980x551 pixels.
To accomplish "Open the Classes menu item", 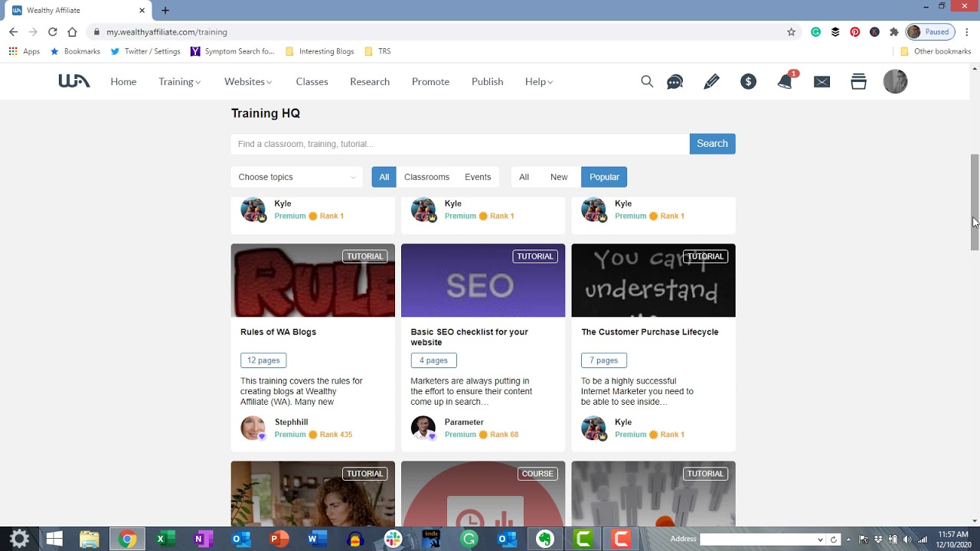I will tap(312, 82).
